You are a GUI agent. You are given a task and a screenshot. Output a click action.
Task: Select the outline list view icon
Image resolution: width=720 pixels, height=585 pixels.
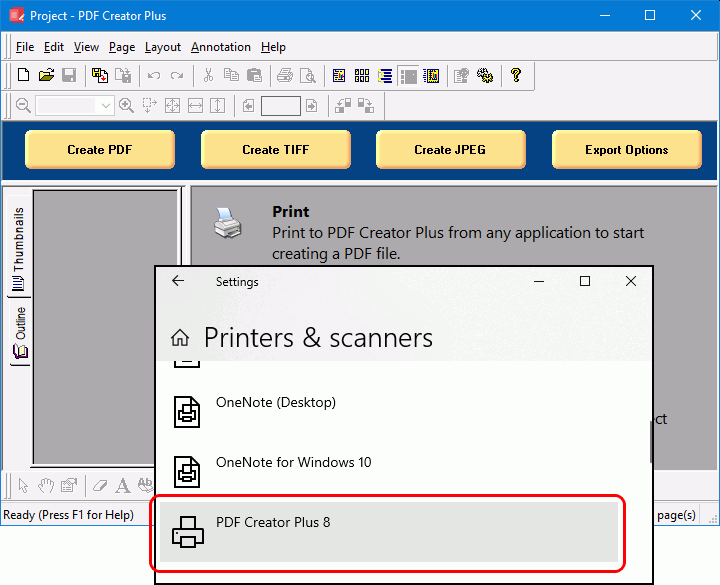click(385, 75)
